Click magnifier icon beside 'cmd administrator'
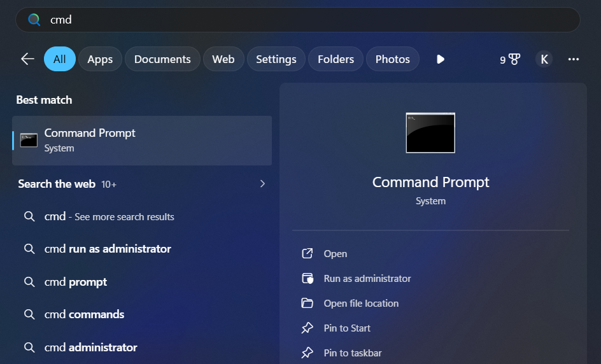The width and height of the screenshot is (601, 364). click(x=29, y=347)
